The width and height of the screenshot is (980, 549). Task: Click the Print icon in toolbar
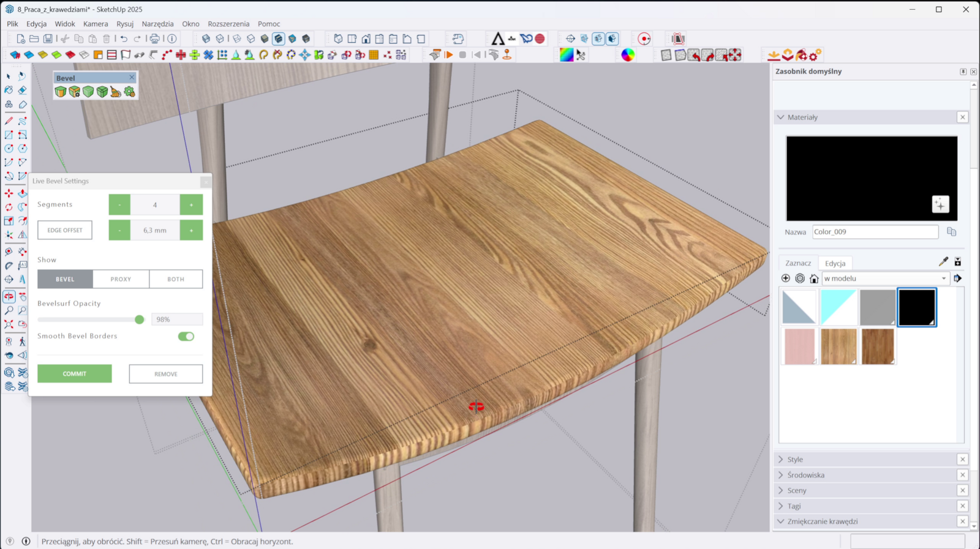pos(155,39)
